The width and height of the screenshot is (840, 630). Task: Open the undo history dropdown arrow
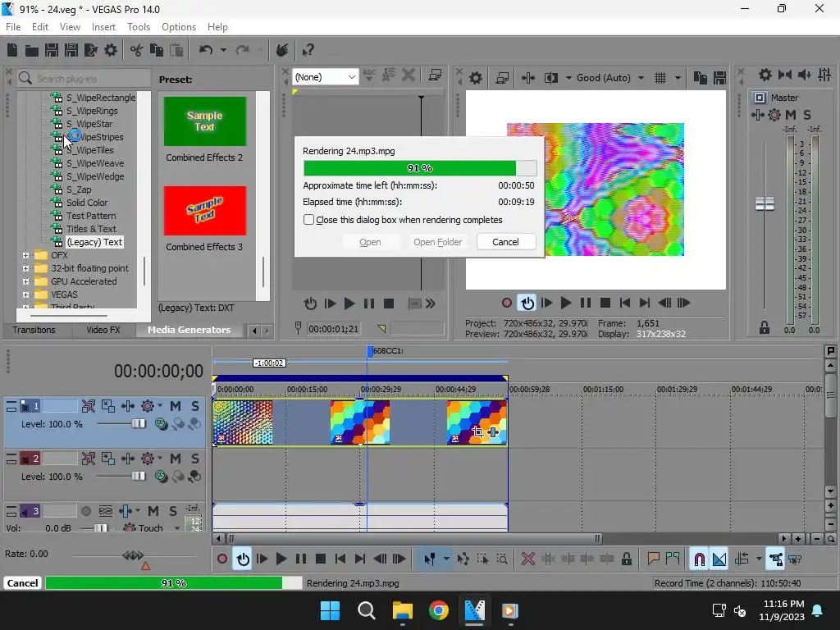pyautogui.click(x=223, y=50)
